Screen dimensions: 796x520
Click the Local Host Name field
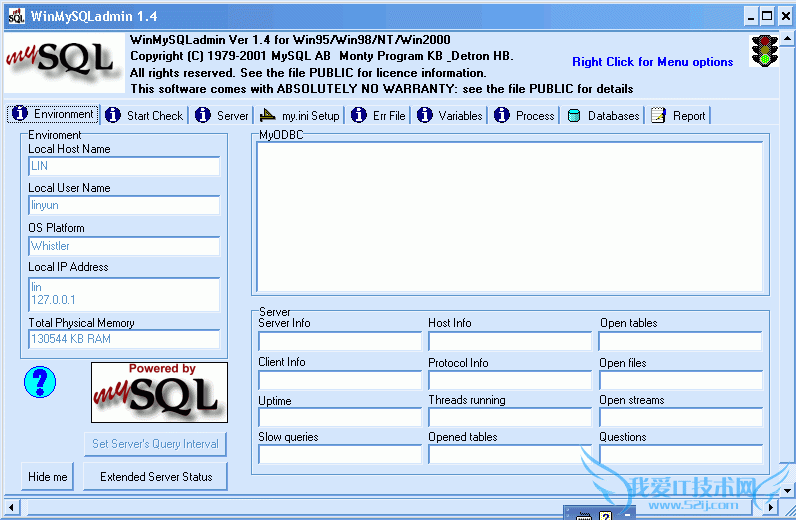click(x=124, y=166)
